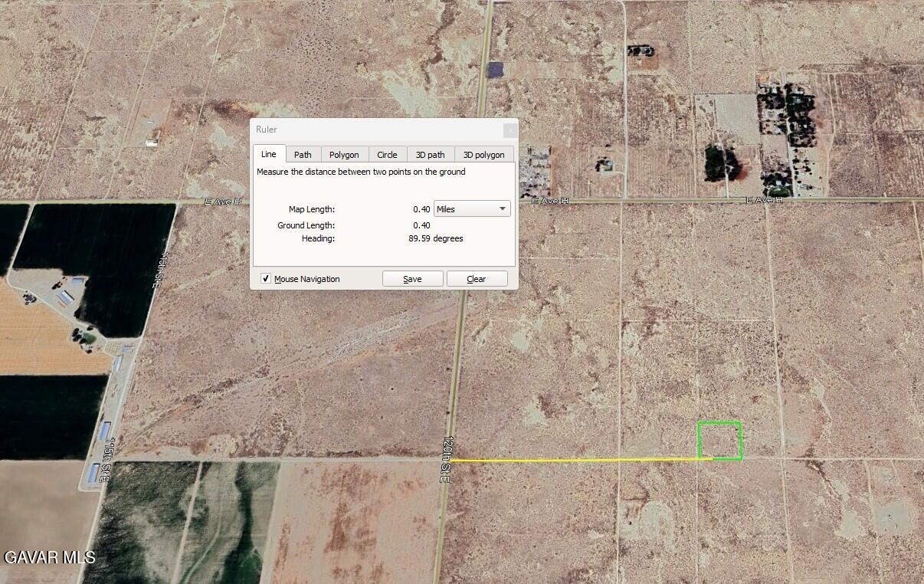The image size is (924, 584).
Task: Click the 115th St E label beside dark field
Action: coord(159,269)
